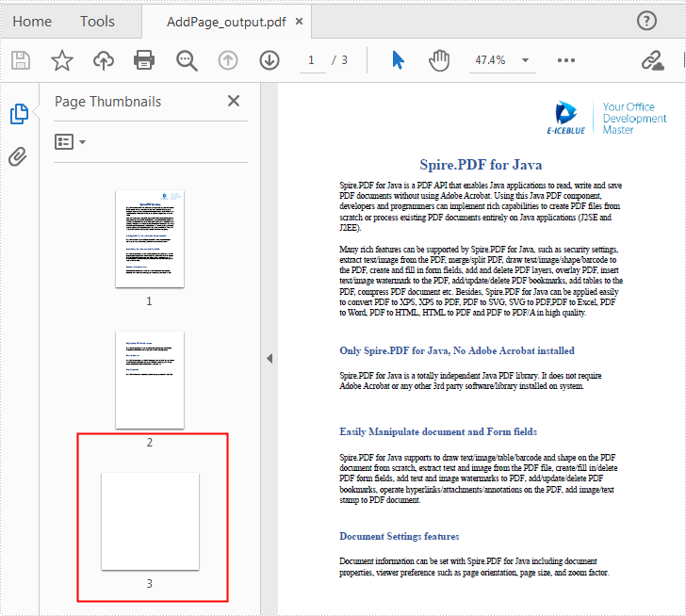The image size is (686, 616).
Task: Print the document using printer icon
Action: coord(144,60)
